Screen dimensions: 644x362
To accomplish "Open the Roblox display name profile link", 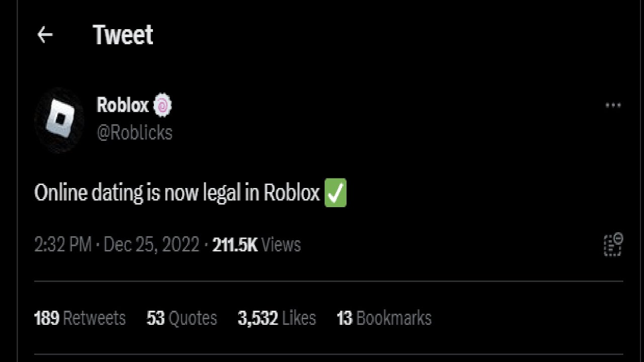I will point(123,106).
